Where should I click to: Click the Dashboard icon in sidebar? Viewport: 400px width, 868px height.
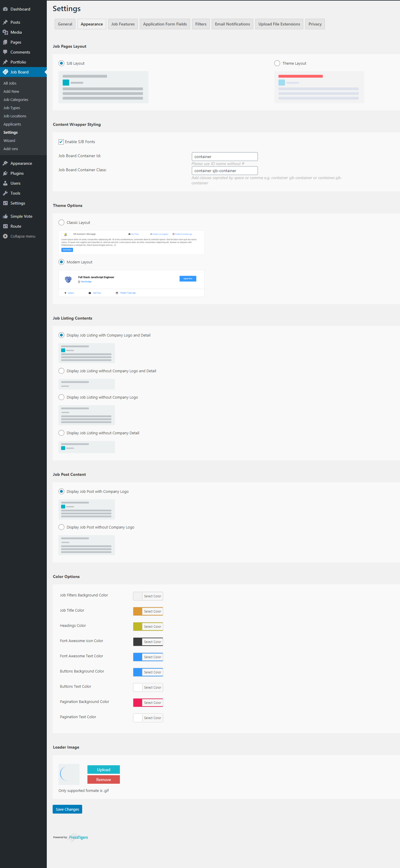(5, 9)
